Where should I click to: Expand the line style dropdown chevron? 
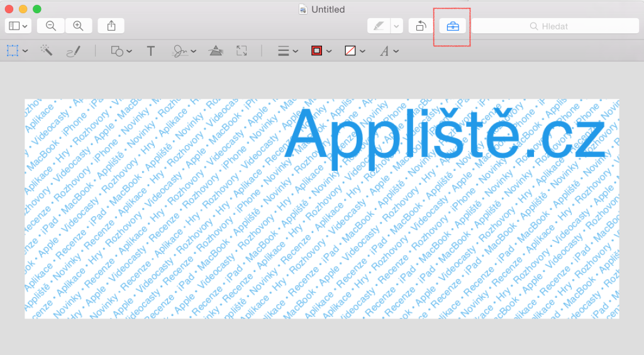click(296, 52)
